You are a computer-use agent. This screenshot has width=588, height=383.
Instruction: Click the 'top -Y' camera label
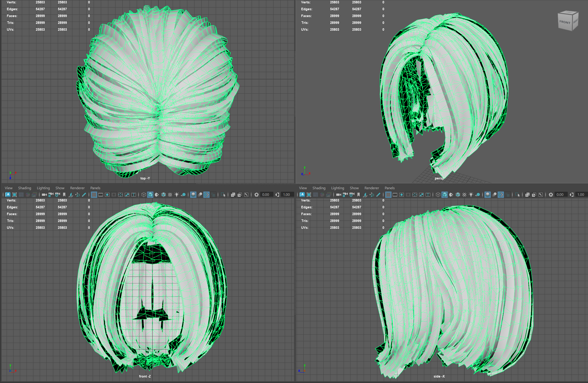click(145, 178)
